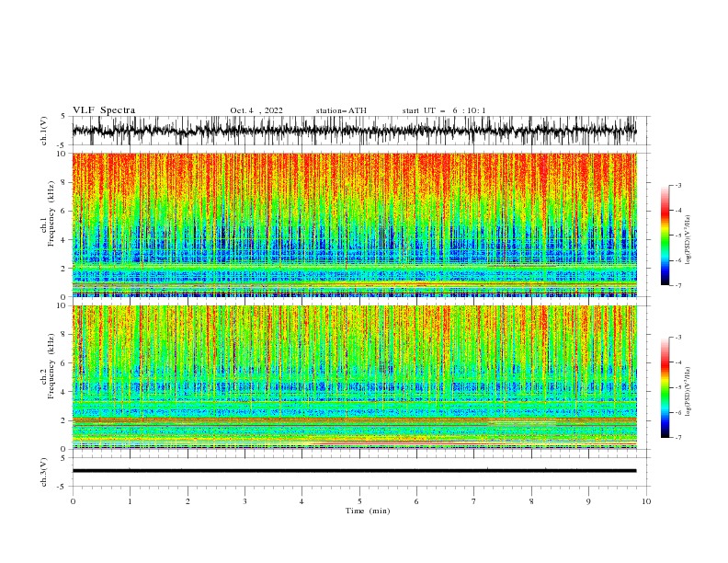
Task: Click the "station=ATH" label
Action: 341,110
